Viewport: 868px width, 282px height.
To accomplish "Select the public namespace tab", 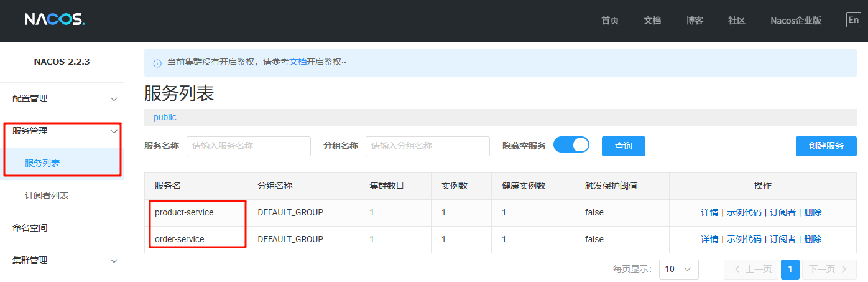I will coord(165,117).
